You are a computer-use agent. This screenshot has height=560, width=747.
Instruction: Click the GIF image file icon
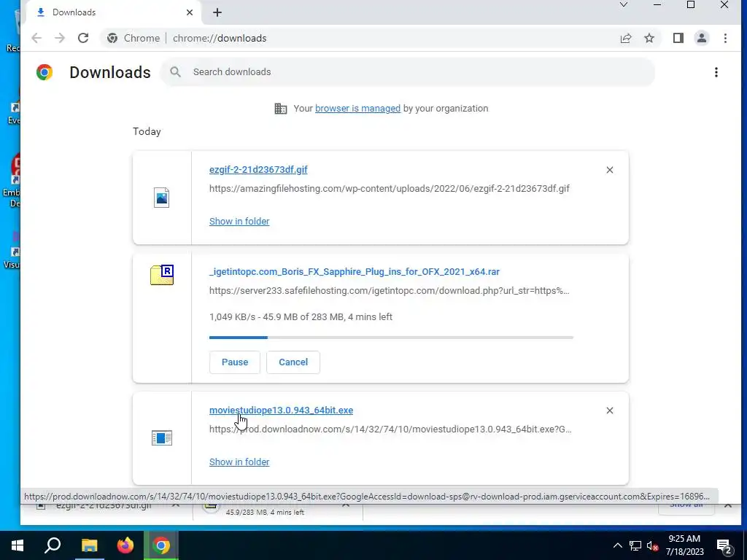161,197
